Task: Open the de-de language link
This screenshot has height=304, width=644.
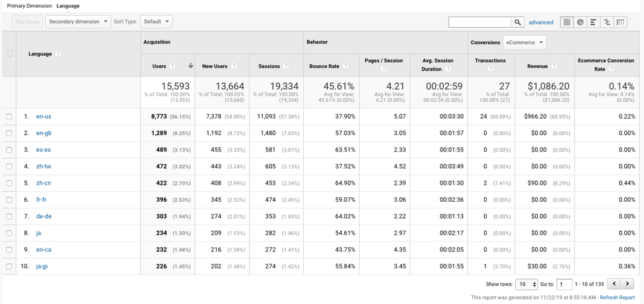Action: coord(44,216)
